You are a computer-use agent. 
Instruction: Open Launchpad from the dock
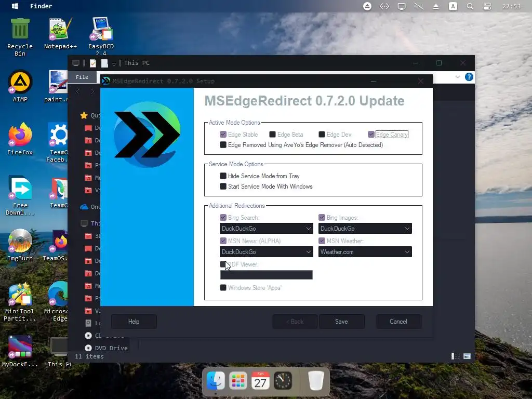pos(238,381)
